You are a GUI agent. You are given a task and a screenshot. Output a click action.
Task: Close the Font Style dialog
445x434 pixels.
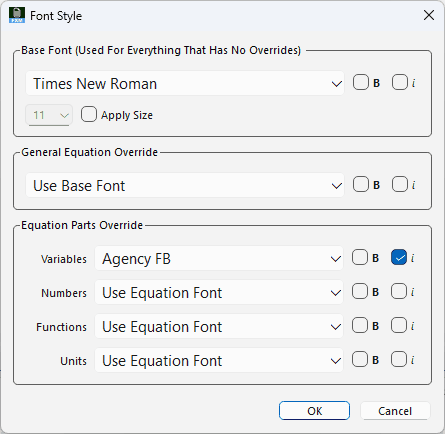tap(429, 15)
